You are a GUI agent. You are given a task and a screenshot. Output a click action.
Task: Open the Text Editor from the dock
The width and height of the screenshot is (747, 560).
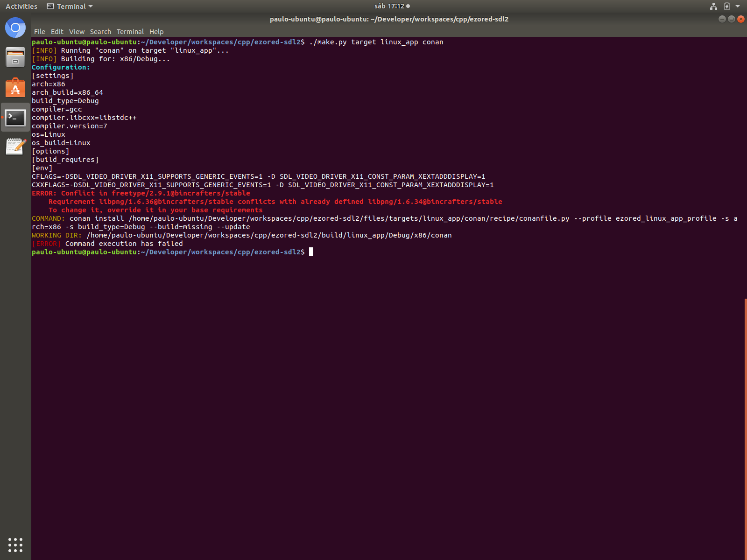tap(15, 146)
